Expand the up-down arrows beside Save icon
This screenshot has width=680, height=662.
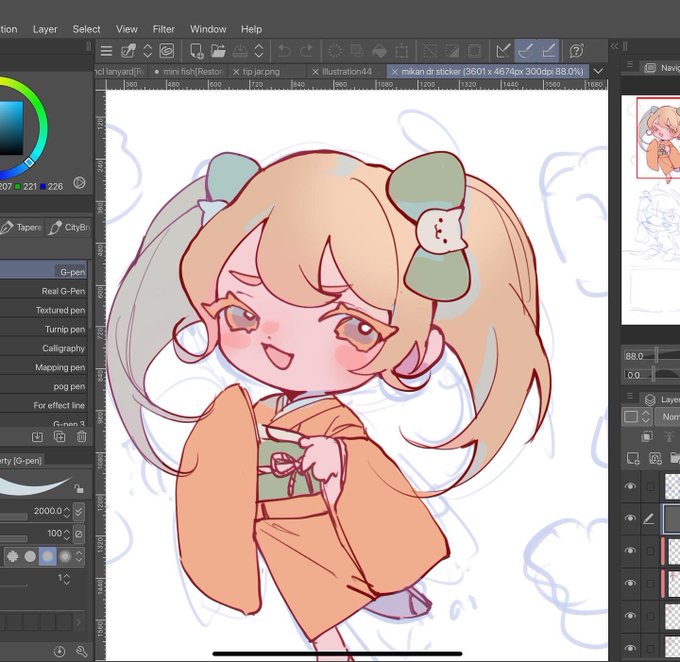[x=259, y=51]
